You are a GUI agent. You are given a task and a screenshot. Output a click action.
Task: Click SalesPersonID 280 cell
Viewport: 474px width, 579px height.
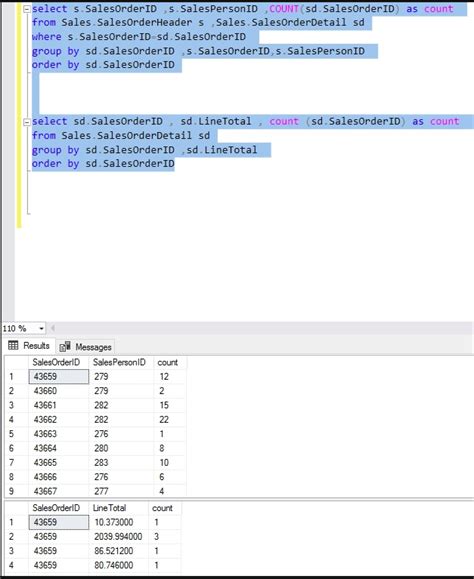[121, 448]
